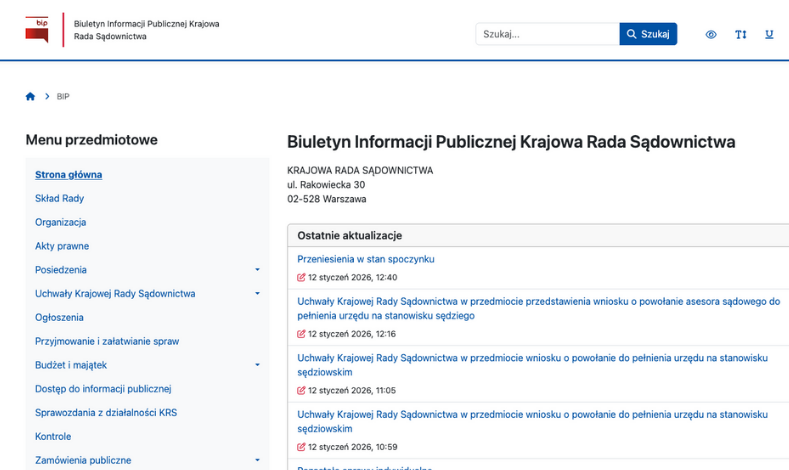Expand the Posiedzenia submenu arrow

coord(257,270)
